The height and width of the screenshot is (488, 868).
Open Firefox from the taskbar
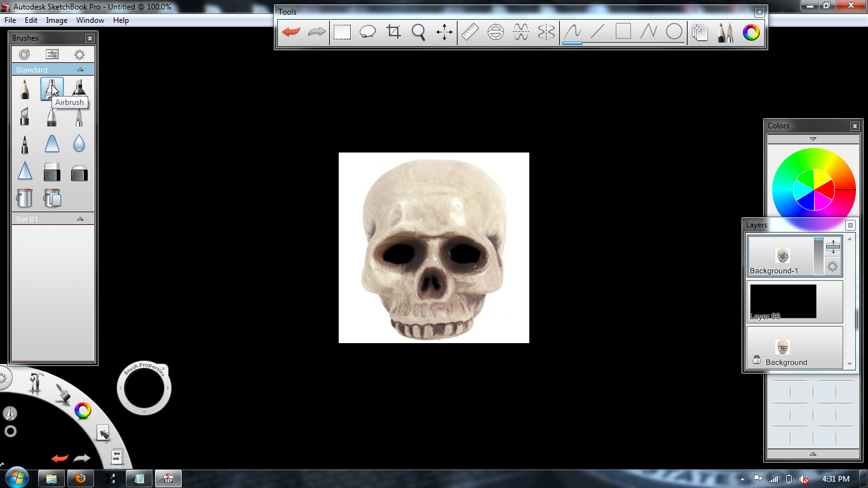click(x=81, y=478)
